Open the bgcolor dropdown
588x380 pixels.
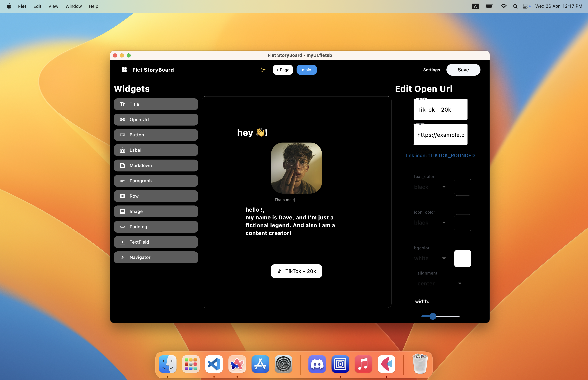point(430,258)
